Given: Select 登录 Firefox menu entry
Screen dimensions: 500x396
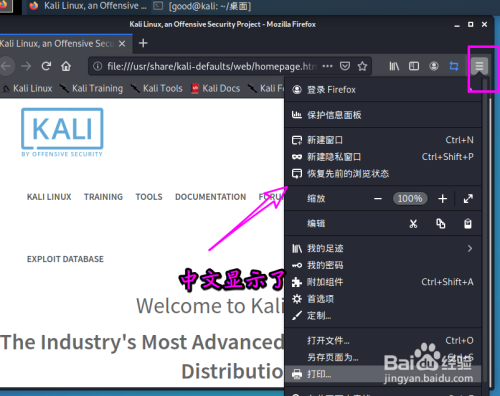Looking at the screenshot, I should click(383, 90).
